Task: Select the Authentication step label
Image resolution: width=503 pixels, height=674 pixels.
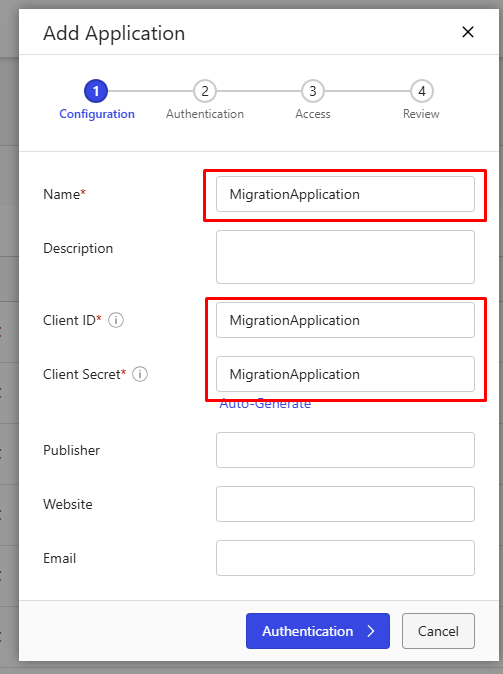Action: (x=205, y=114)
